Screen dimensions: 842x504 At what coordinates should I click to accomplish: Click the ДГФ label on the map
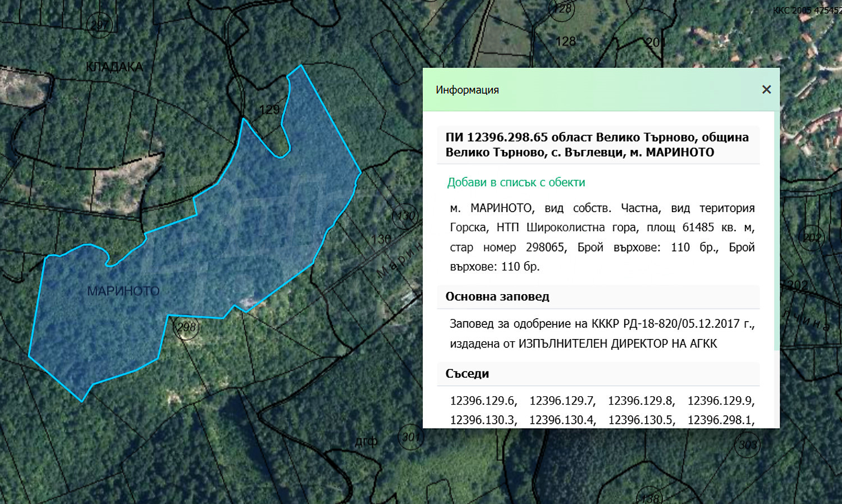[x=366, y=442]
